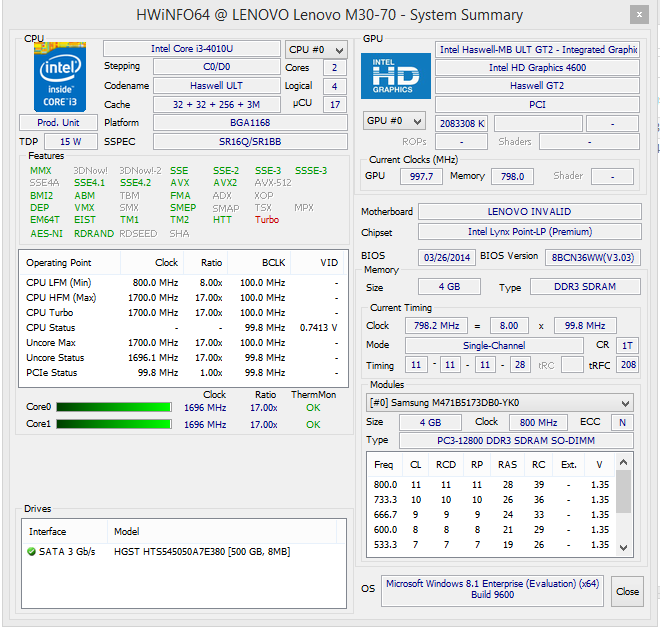Image resolution: width=660 pixels, height=630 pixels.
Task: Click the module clock 800 MHz field
Action: coord(538,422)
